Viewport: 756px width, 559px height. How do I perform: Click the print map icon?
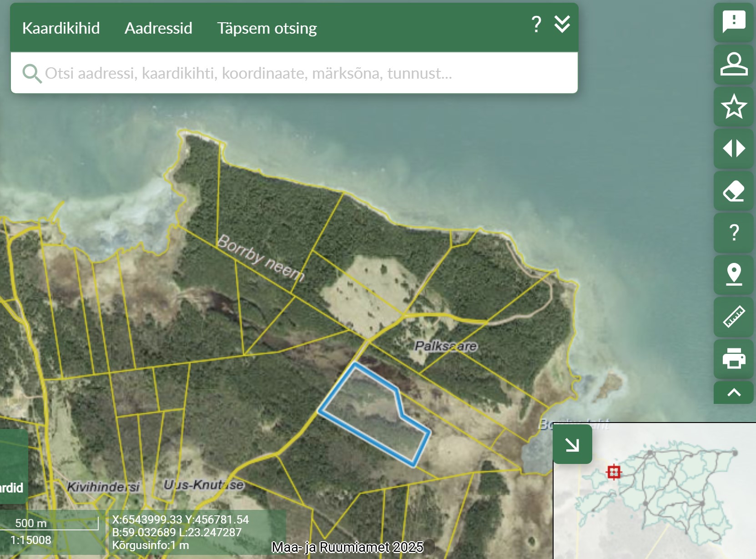click(733, 358)
